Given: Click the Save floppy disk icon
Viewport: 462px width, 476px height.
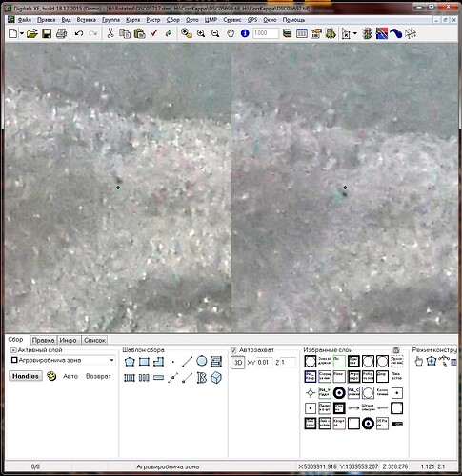Looking at the screenshot, I should tap(47, 33).
